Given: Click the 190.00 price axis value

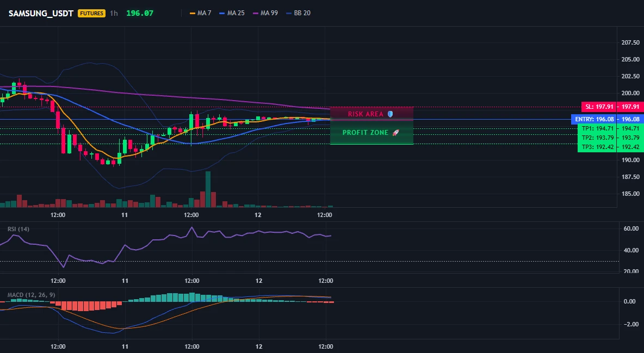Looking at the screenshot, I should [x=630, y=160].
